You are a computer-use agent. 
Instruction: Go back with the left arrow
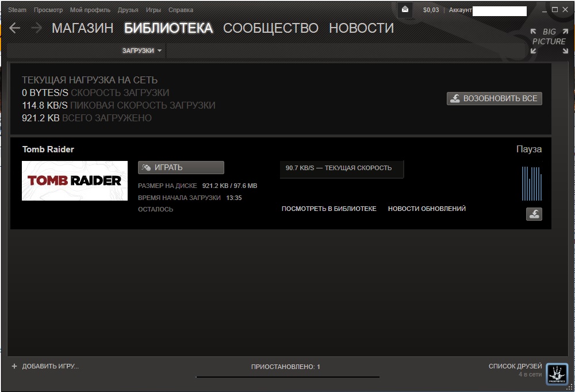pos(14,28)
